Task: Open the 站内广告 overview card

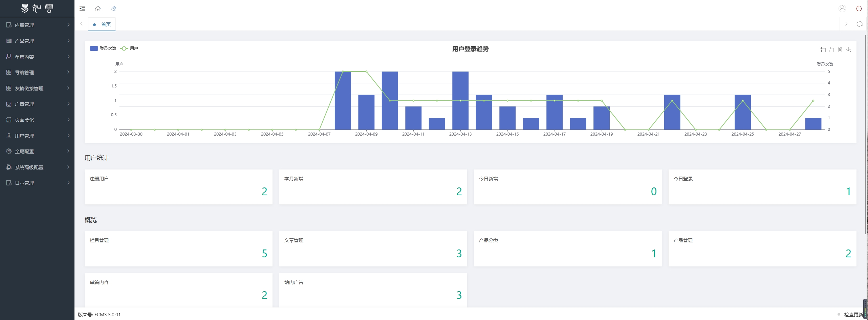Action: tap(373, 291)
